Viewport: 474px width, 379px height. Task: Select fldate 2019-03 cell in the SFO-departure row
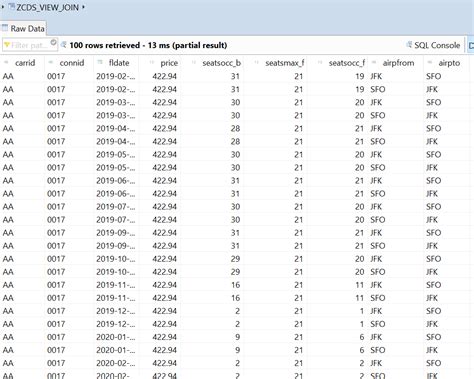[116, 115]
